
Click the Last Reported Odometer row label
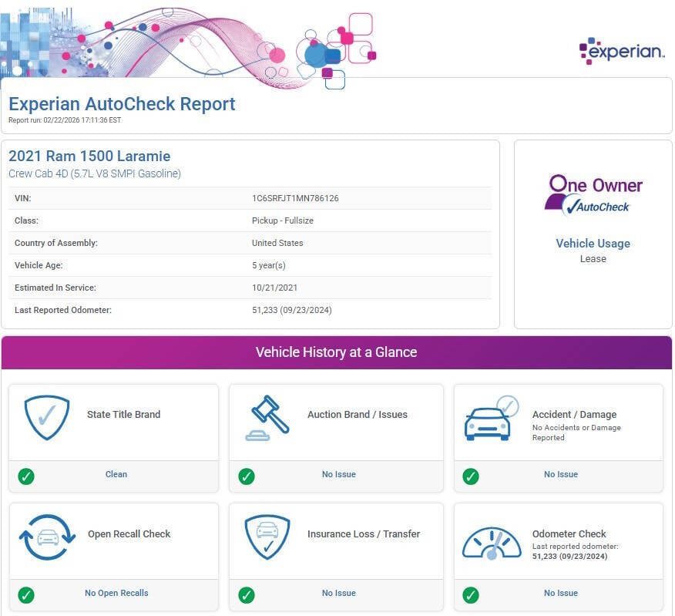coord(63,310)
